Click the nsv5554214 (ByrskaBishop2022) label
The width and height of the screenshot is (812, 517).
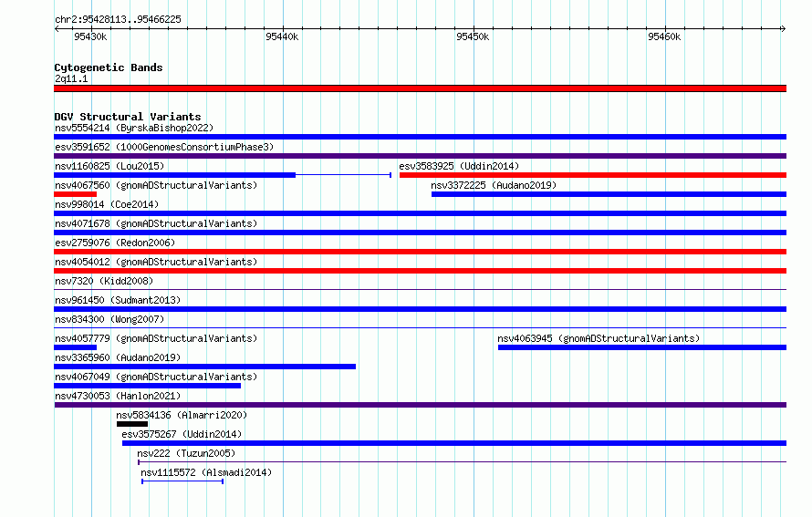[134, 128]
